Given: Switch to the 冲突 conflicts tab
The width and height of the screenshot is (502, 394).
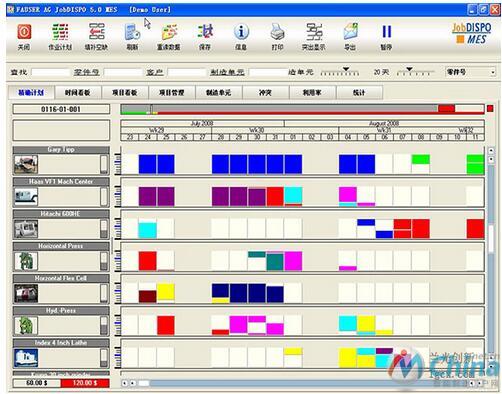Looking at the screenshot, I should coord(265,92).
